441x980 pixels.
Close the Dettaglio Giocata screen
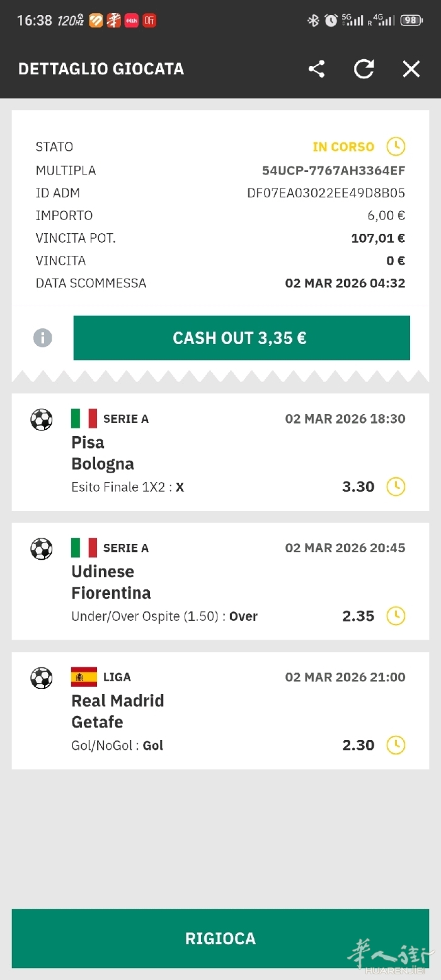coord(411,69)
